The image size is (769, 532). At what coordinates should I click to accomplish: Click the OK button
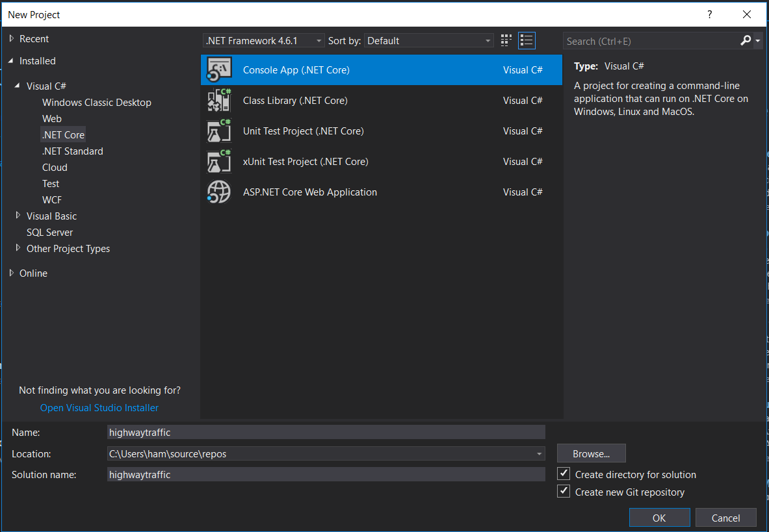pos(659,518)
